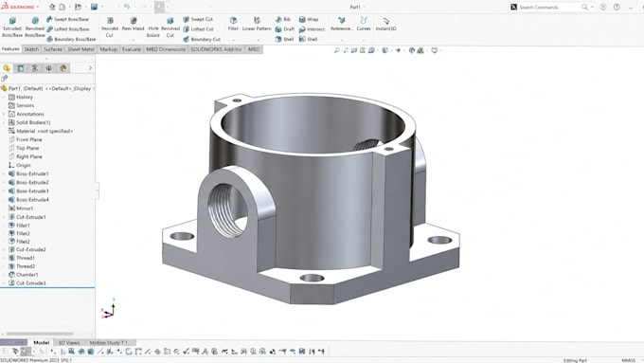Screen dimensions: 644x363
Task: Switch to the Sketch ribbon tab
Action: (x=31, y=49)
